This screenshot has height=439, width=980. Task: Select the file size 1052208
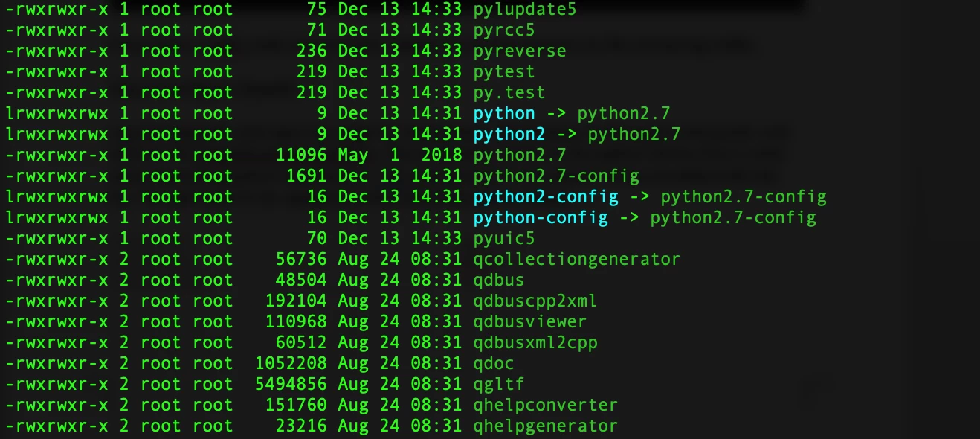coord(291,364)
